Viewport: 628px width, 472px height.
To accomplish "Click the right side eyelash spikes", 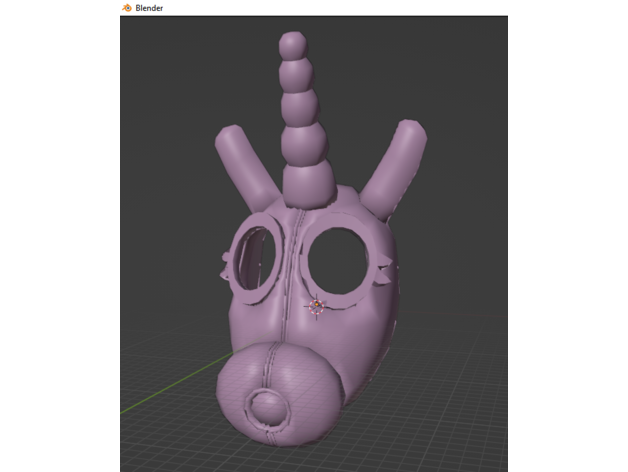I will click(383, 267).
